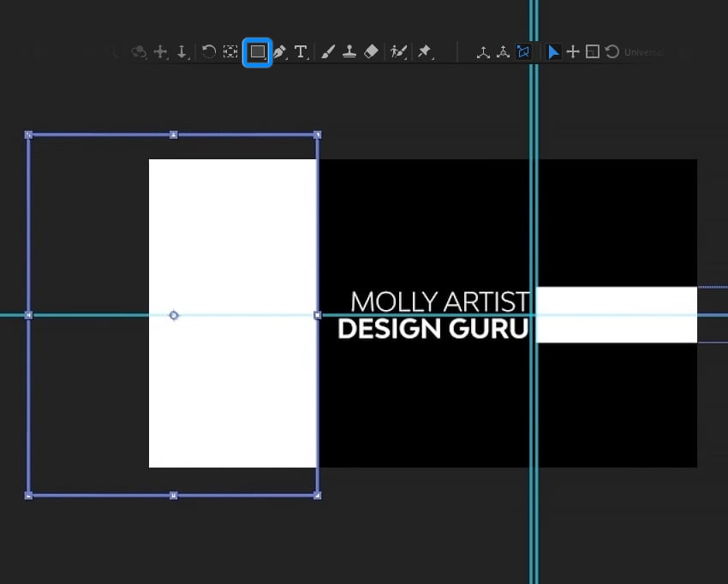Viewport: 728px width, 584px height.
Task: Click the crosshair pan button beside the arrow tool
Action: tap(573, 51)
